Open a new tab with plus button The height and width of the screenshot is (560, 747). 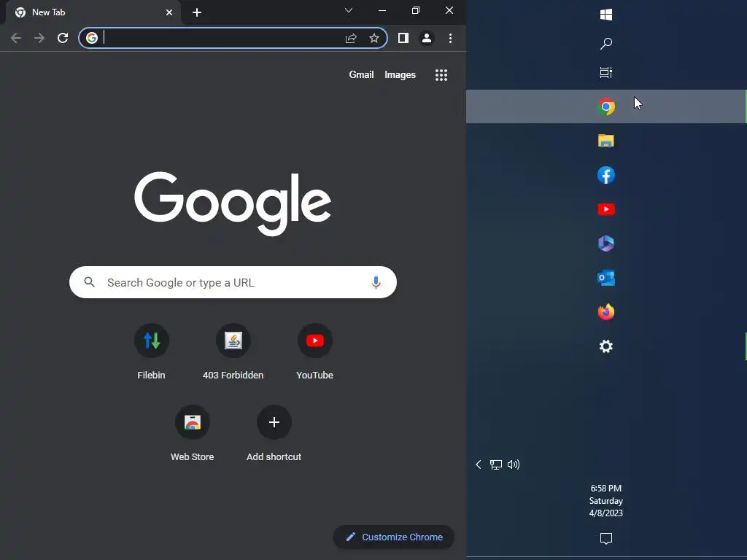point(197,12)
